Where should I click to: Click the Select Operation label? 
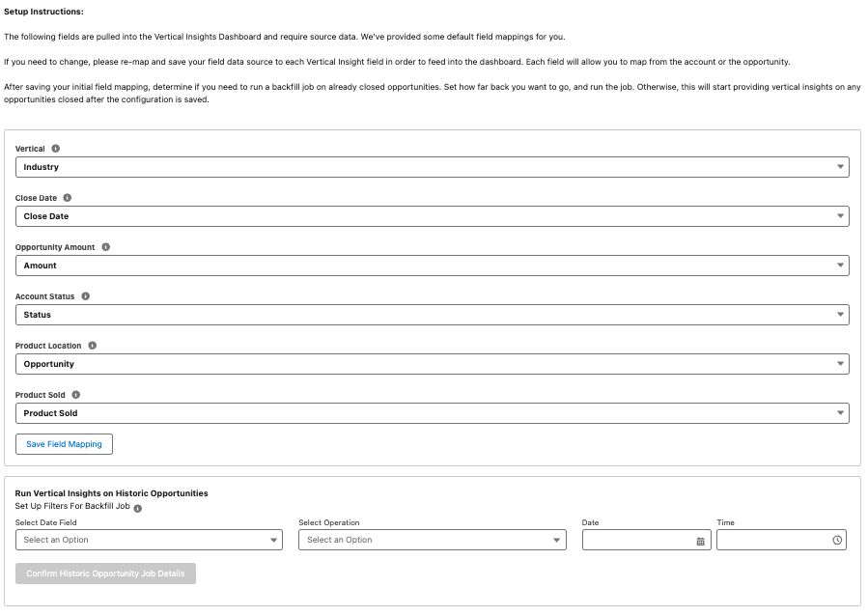329,522
